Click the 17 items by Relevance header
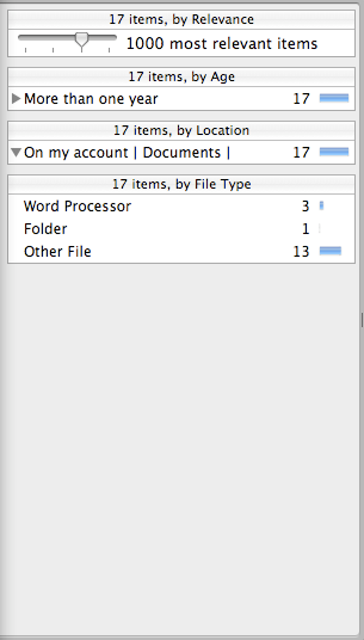This screenshot has height=640, width=364. point(181,19)
